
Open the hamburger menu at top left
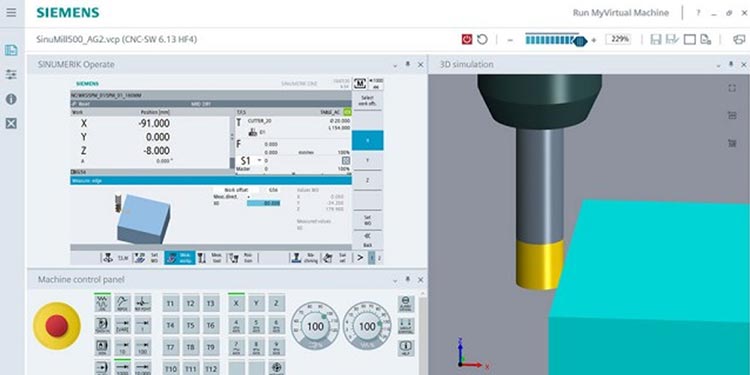coord(11,12)
